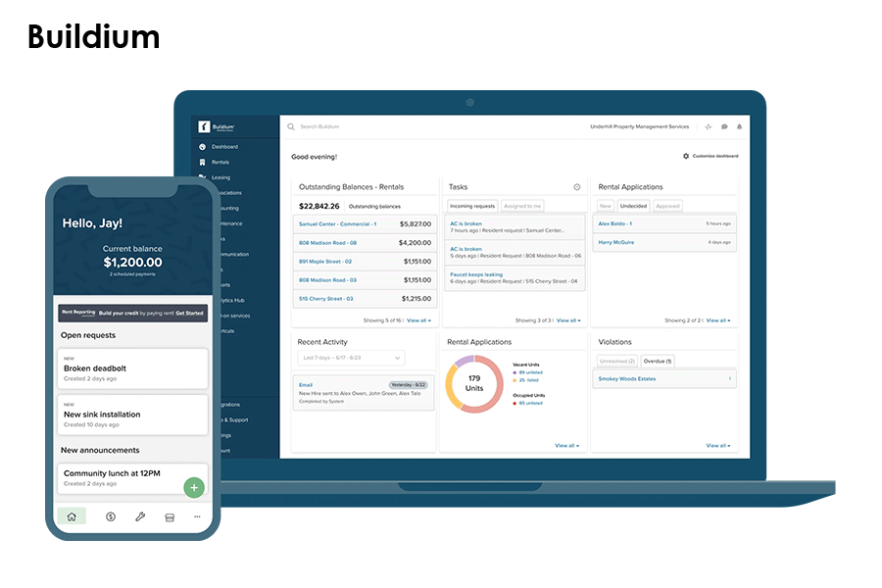
Task: Open Smokey Woods Estates violation
Action: coord(664,378)
